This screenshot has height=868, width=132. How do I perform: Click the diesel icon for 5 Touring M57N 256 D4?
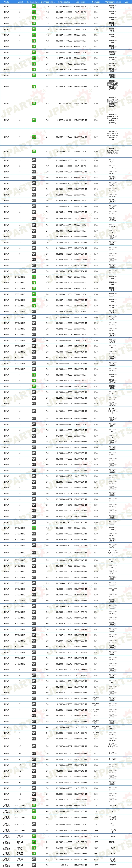point(34,589)
